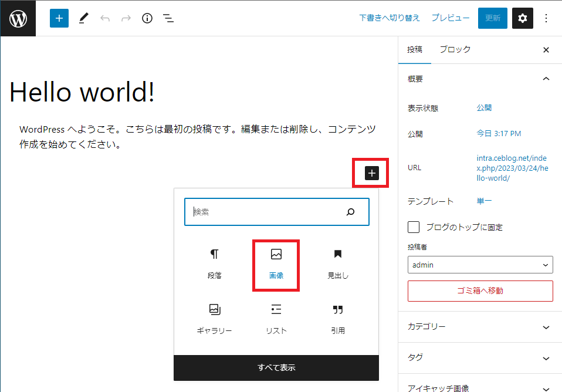Open the 投稿者 admin dropdown

tap(480, 265)
